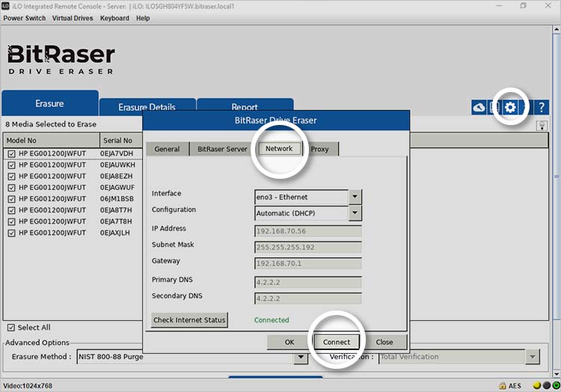Screen dimensions: 561x392
Task: Click Close in the settings dialog
Action: (x=384, y=342)
